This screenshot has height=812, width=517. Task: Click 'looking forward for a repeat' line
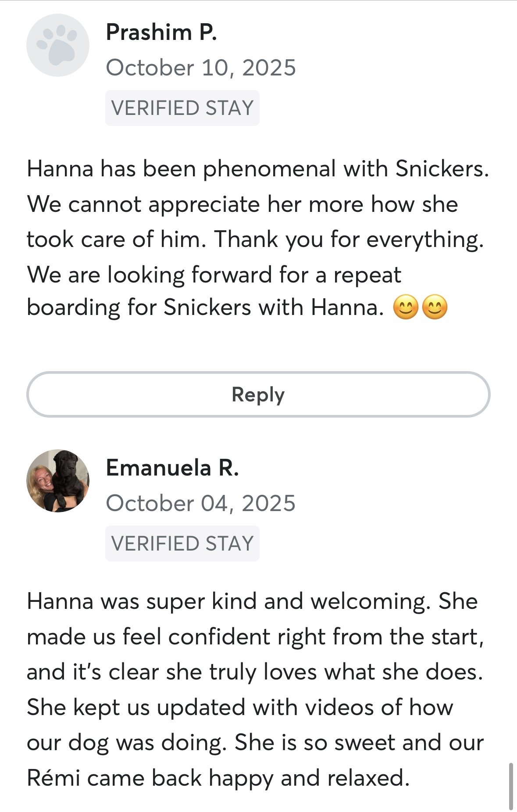(214, 275)
